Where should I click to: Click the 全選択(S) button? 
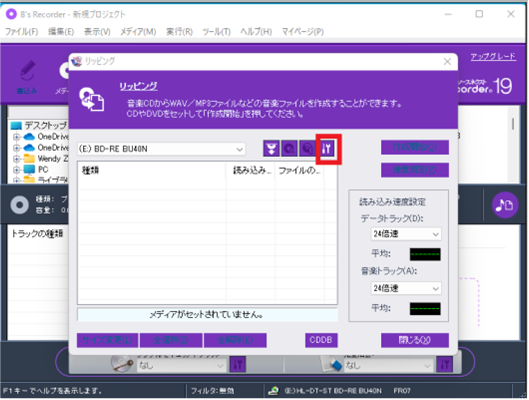coord(171,340)
